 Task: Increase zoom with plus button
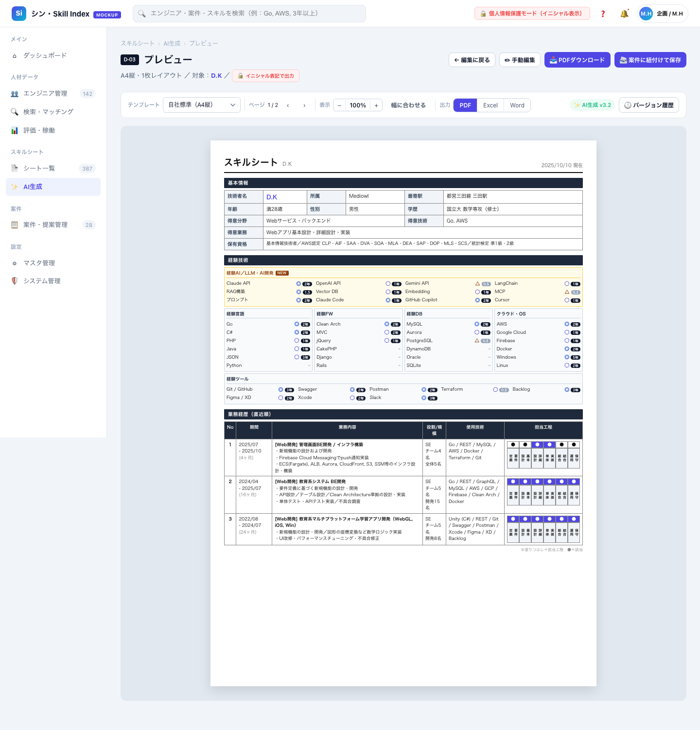376,105
